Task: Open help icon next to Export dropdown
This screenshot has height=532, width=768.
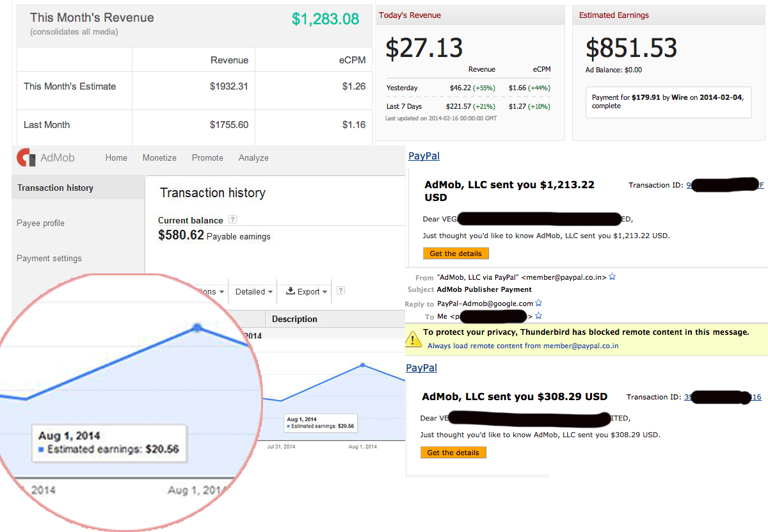Action: pos(340,291)
